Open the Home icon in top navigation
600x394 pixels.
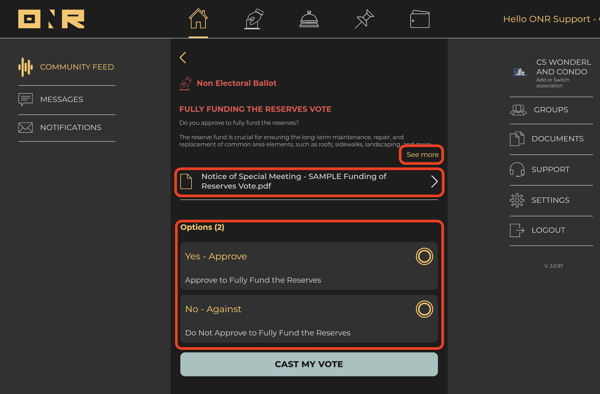[x=198, y=19]
